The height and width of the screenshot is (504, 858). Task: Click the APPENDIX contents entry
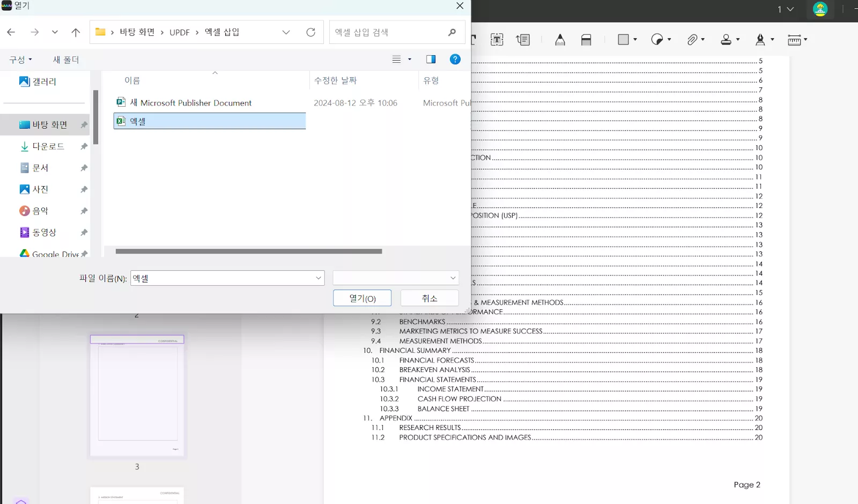(x=396, y=418)
